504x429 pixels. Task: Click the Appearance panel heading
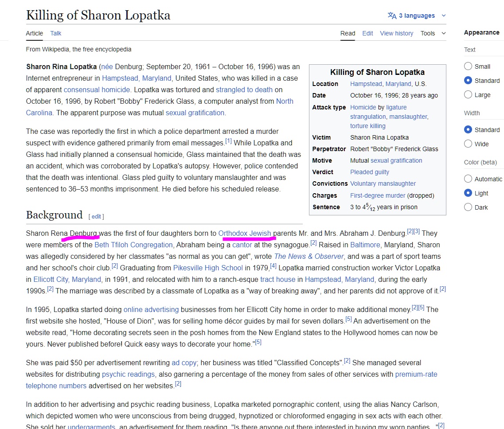point(481,32)
